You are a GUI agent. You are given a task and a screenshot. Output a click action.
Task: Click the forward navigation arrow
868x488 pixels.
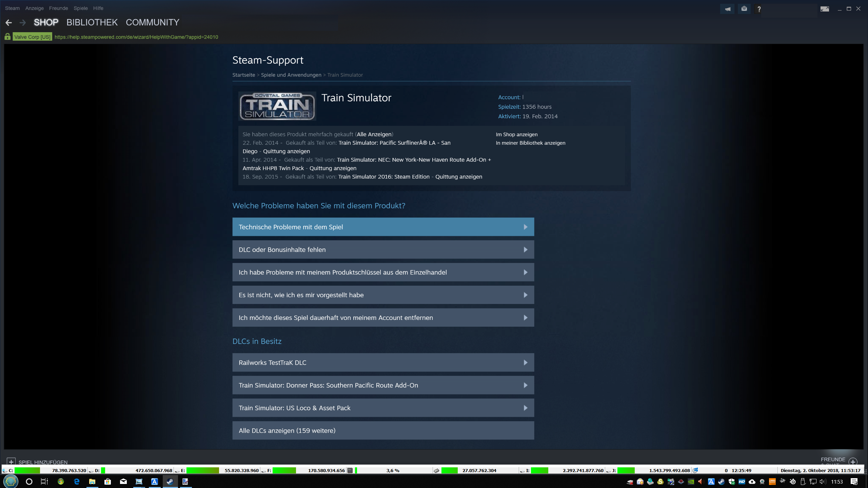point(23,23)
